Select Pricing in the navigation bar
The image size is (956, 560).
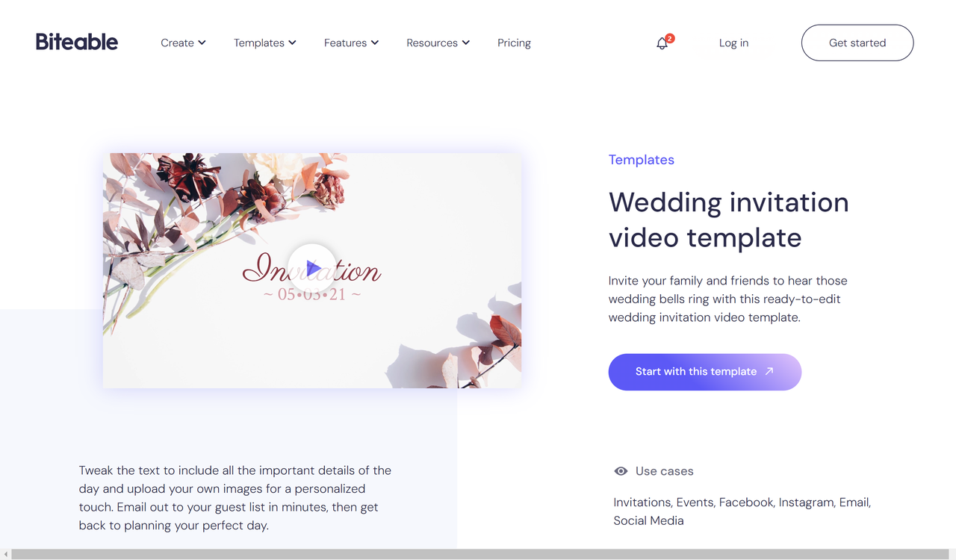click(514, 43)
